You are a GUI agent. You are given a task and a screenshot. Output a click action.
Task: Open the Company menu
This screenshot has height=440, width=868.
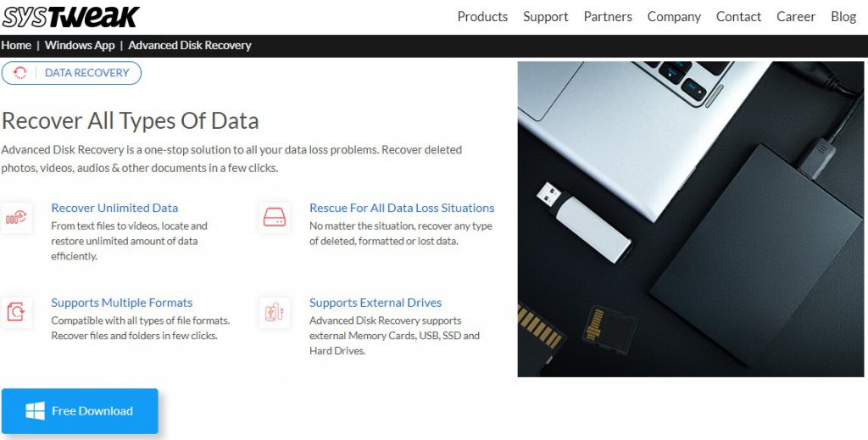(x=674, y=17)
